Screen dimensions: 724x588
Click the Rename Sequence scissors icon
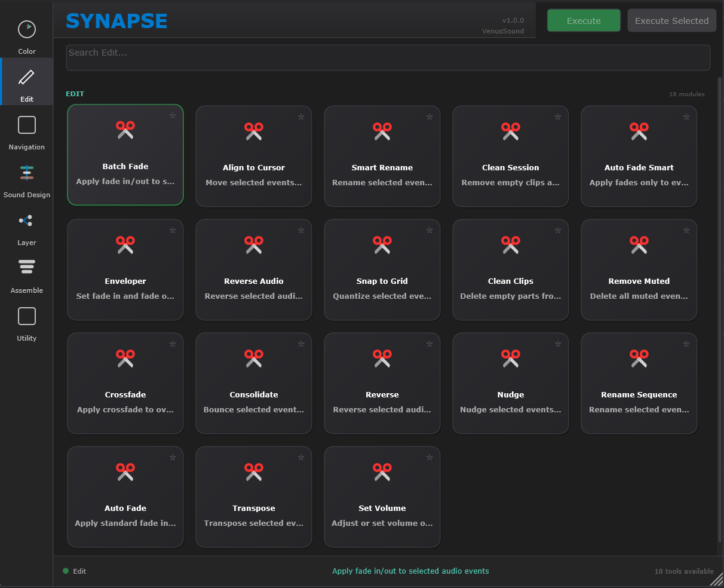coord(639,358)
